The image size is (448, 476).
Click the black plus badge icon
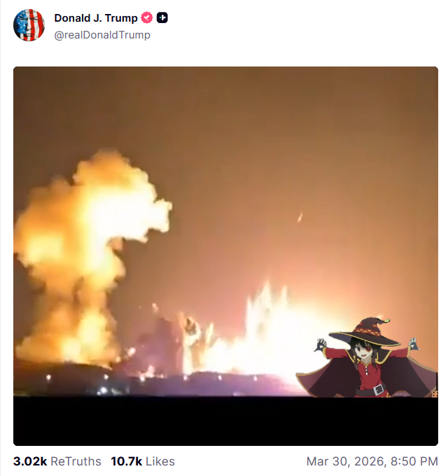click(x=162, y=18)
